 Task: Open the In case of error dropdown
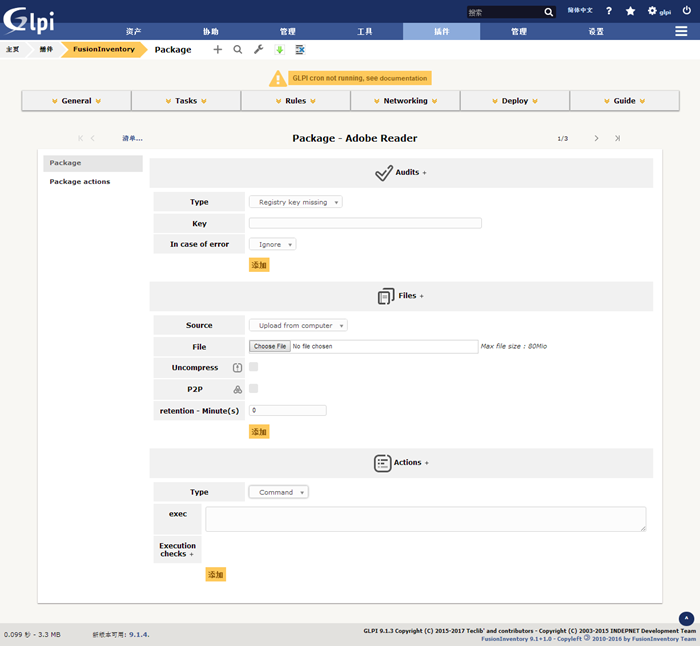point(273,245)
